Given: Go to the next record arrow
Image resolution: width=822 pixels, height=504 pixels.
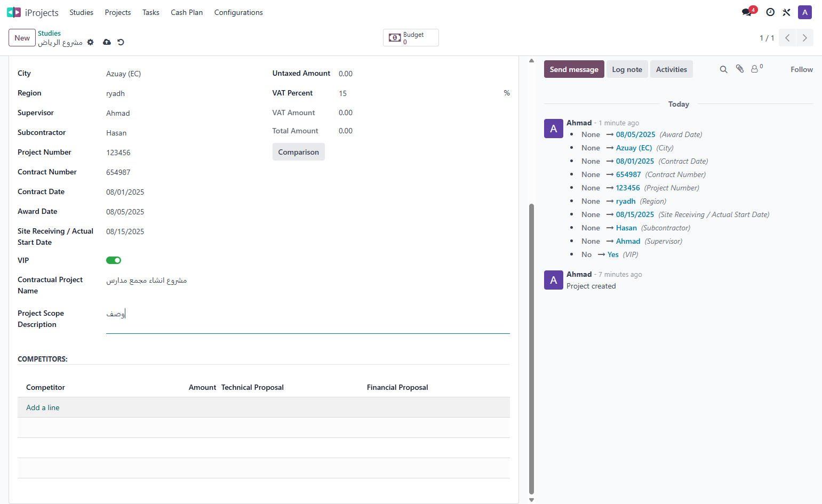Looking at the screenshot, I should (805, 38).
